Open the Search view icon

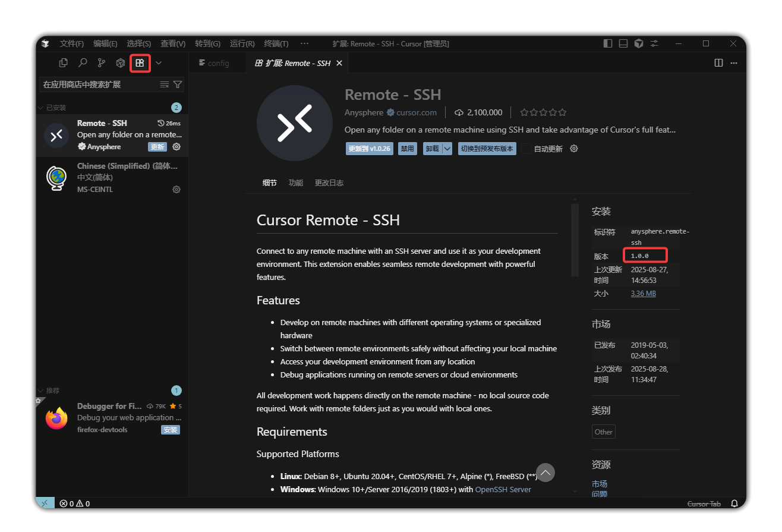pyautogui.click(x=83, y=62)
